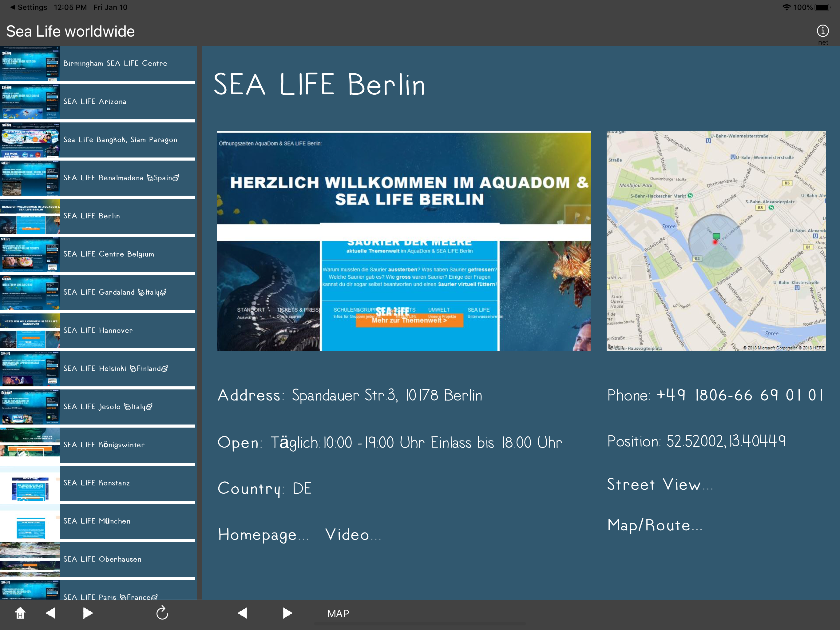Screen dimensions: 840x630
Task: Tap the Sea Life worldwide app title
Action: coord(70,31)
